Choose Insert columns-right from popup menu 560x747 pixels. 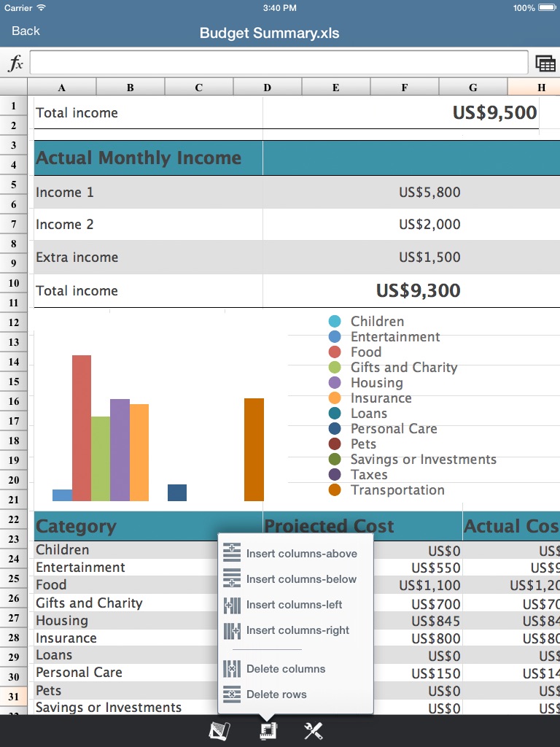coord(297,630)
